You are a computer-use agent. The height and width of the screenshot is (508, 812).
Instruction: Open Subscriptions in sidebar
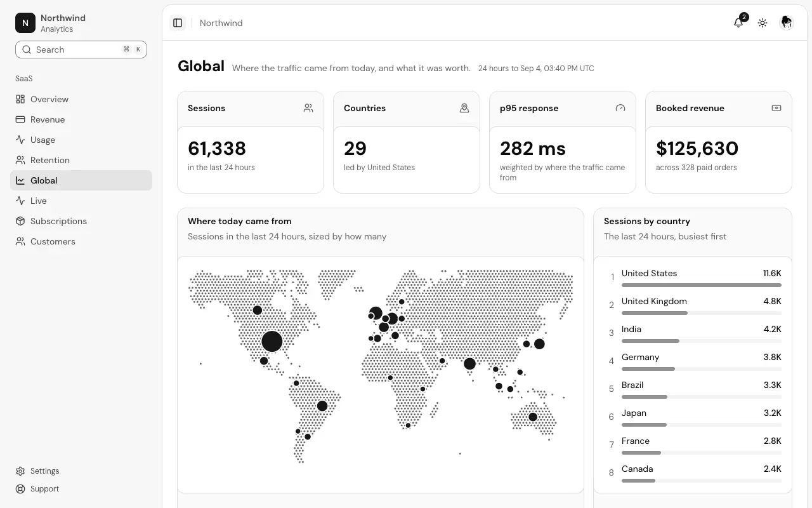coord(81,221)
